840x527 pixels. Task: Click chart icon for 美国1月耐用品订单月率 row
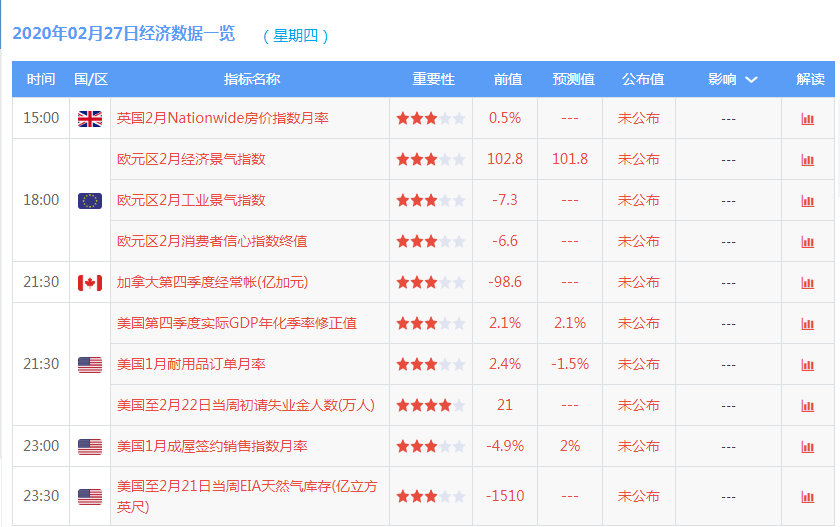click(x=807, y=365)
